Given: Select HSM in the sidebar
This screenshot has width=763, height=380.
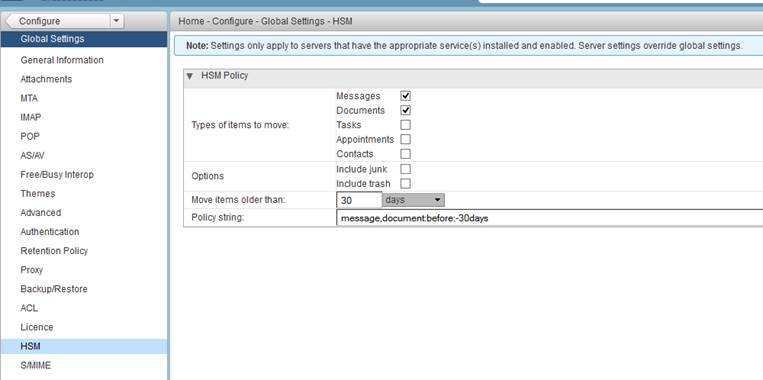Looking at the screenshot, I should [83, 346].
